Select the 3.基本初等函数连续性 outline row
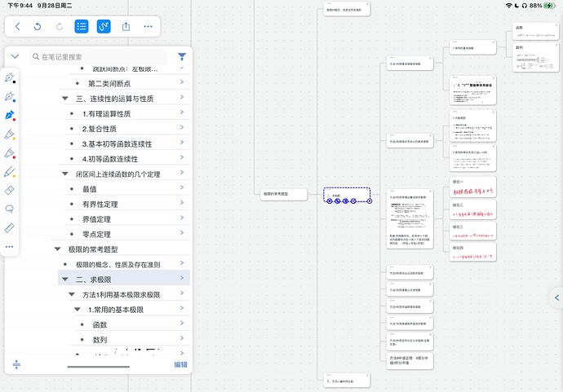563x392 pixels. [127, 143]
